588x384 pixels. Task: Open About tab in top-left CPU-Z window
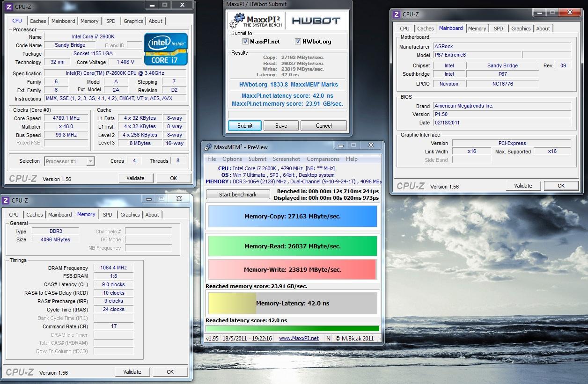[155, 21]
